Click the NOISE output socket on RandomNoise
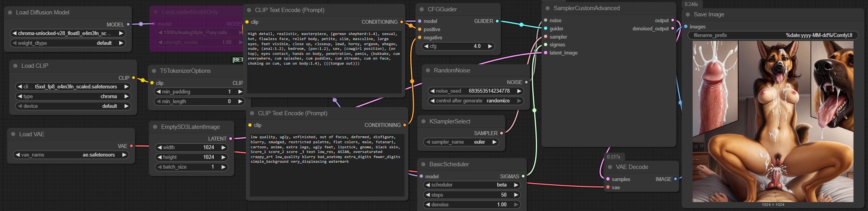This screenshot has width=868, height=211. [x=526, y=82]
